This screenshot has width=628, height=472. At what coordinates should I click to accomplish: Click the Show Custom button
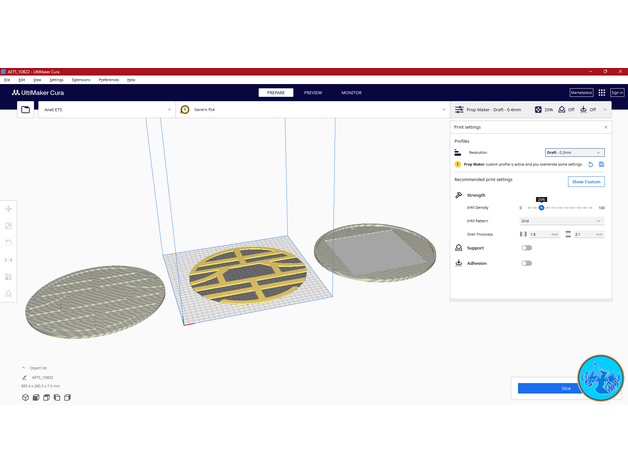click(586, 182)
